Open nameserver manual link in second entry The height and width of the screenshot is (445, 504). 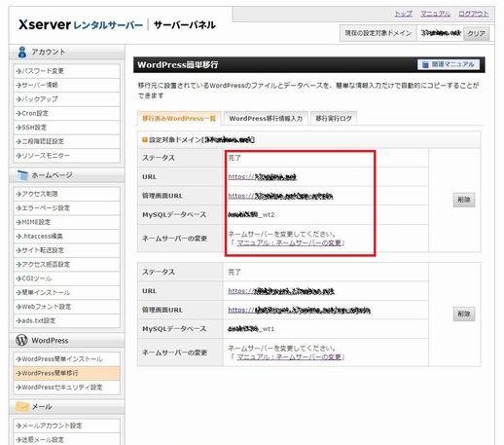(289, 357)
